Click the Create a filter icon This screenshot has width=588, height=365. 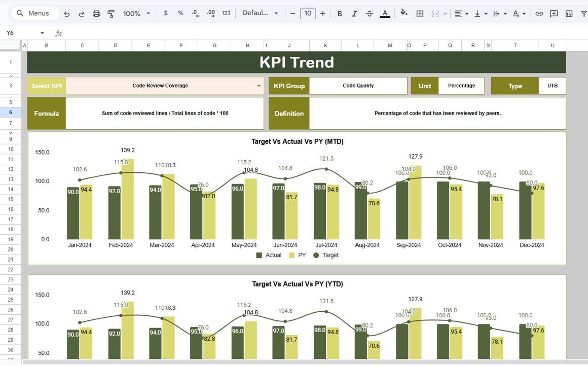583,14
